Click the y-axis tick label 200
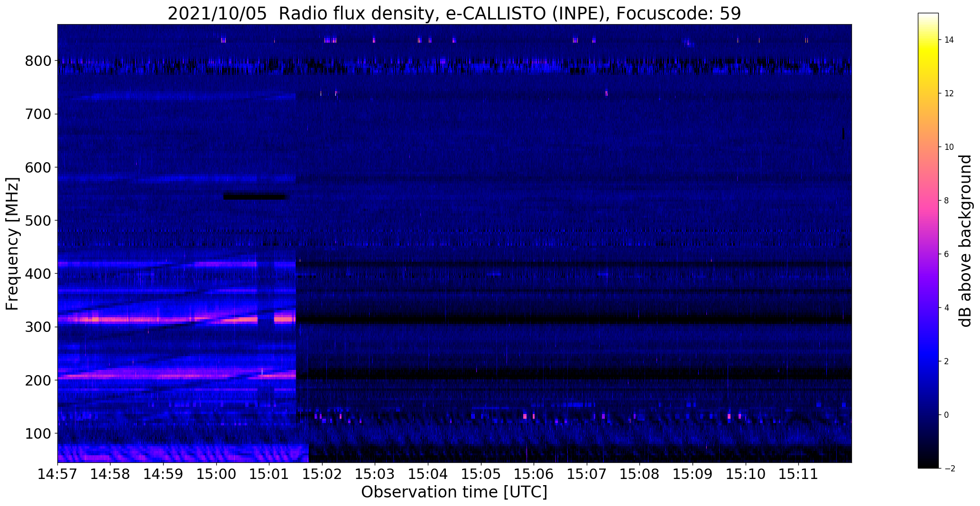Screen dimensions: 980x506 (37, 380)
